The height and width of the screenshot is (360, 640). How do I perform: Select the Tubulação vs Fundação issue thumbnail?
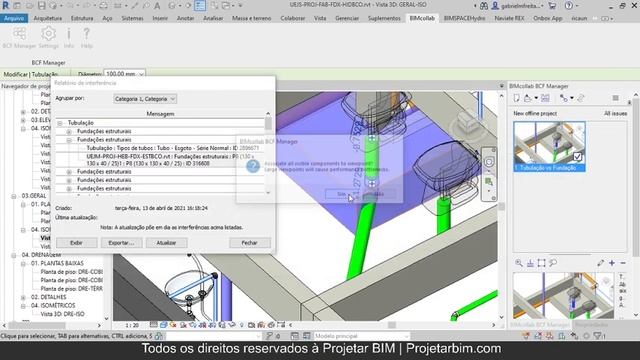coord(549,147)
